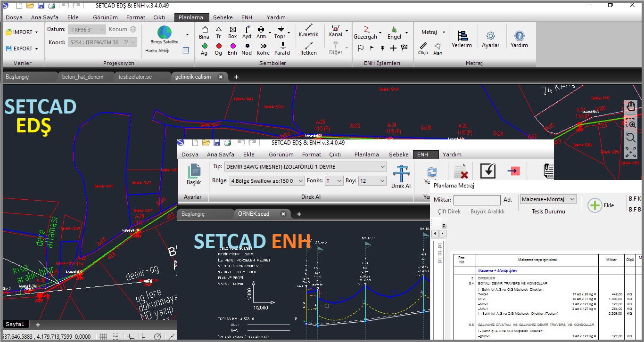This screenshot has width=644, height=342.
Task: Click the plus cross ENH tool
Action: point(393,48)
